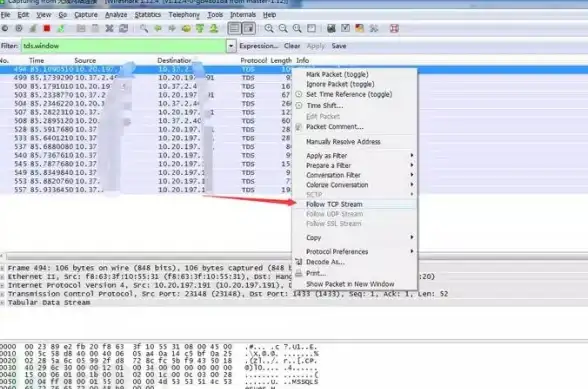Viewport: 588px width, 389px height.
Task: Click the Go to first packet icon
Action: [200, 29]
